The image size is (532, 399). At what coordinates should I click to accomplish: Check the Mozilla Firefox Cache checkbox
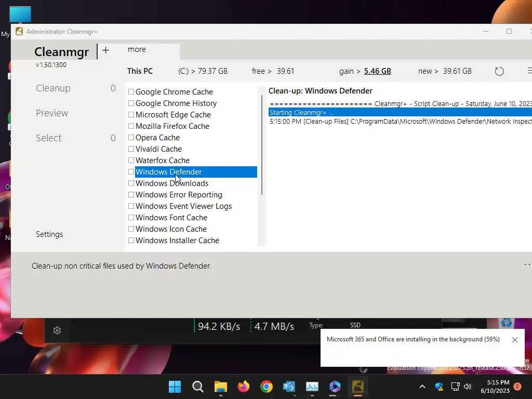131,126
